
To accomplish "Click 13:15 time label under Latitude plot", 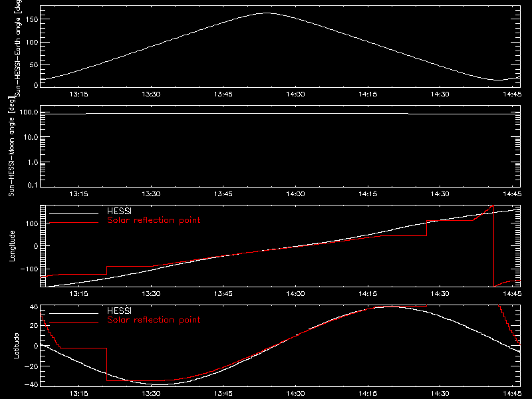I will click(78, 394).
